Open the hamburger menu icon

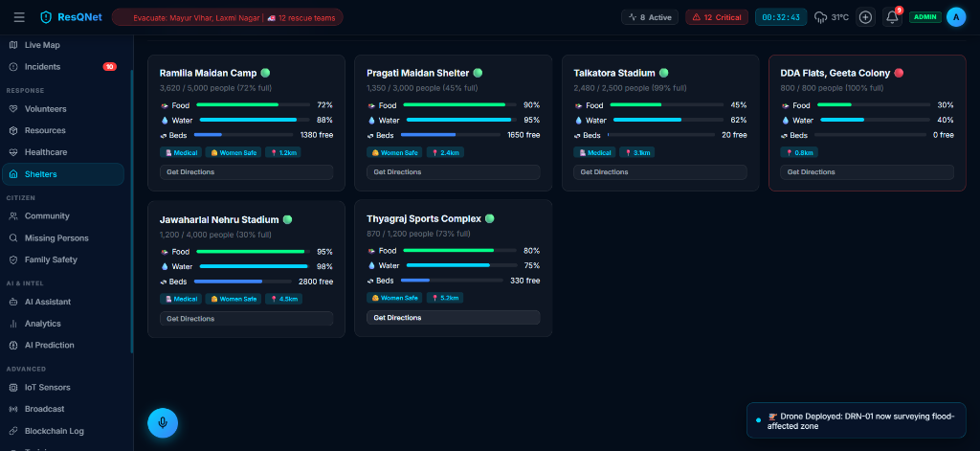[x=19, y=17]
